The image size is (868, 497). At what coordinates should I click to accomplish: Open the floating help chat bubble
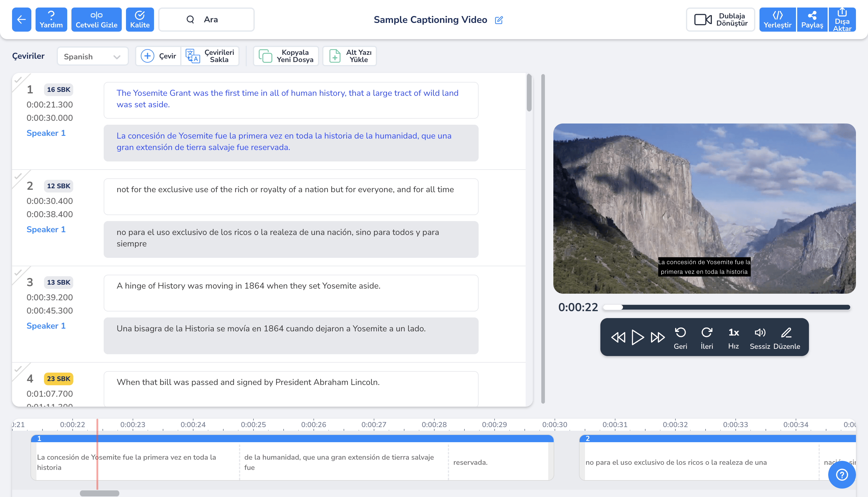pyautogui.click(x=841, y=474)
